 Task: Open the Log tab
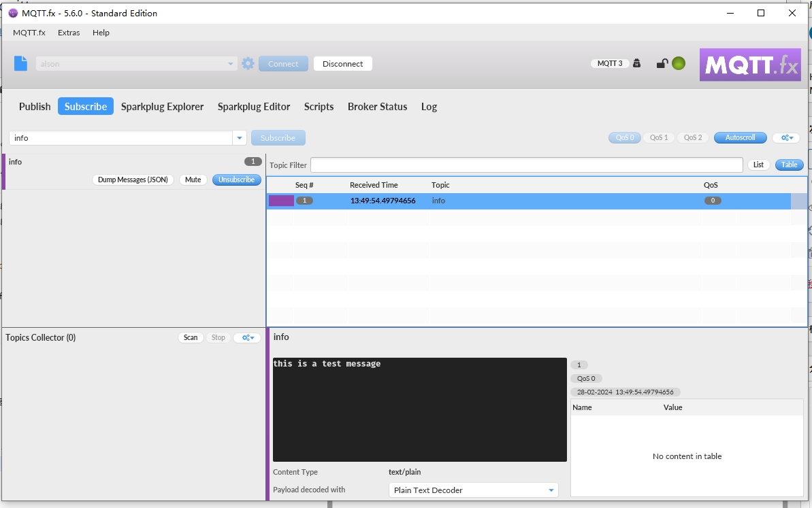coord(429,107)
